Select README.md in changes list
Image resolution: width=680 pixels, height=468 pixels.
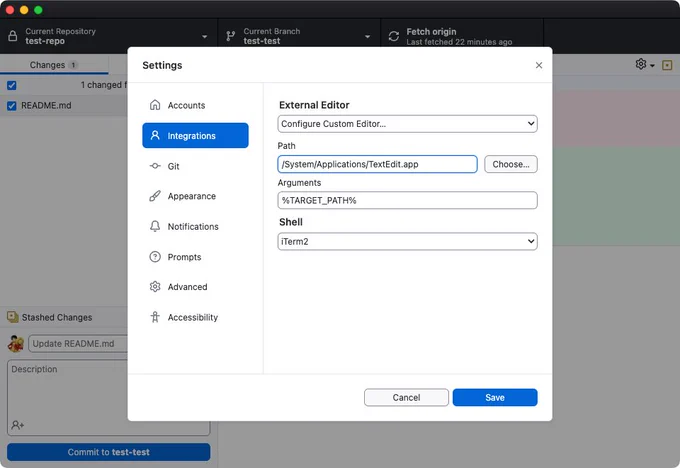(64, 105)
